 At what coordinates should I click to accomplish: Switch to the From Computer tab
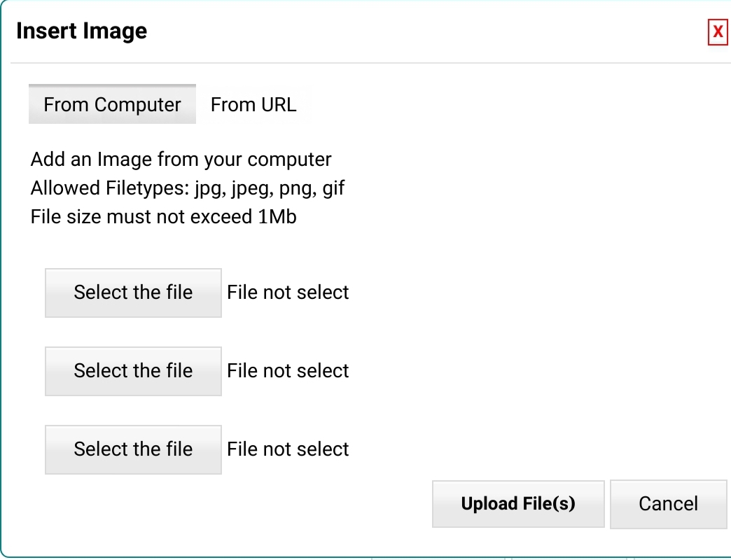112,105
